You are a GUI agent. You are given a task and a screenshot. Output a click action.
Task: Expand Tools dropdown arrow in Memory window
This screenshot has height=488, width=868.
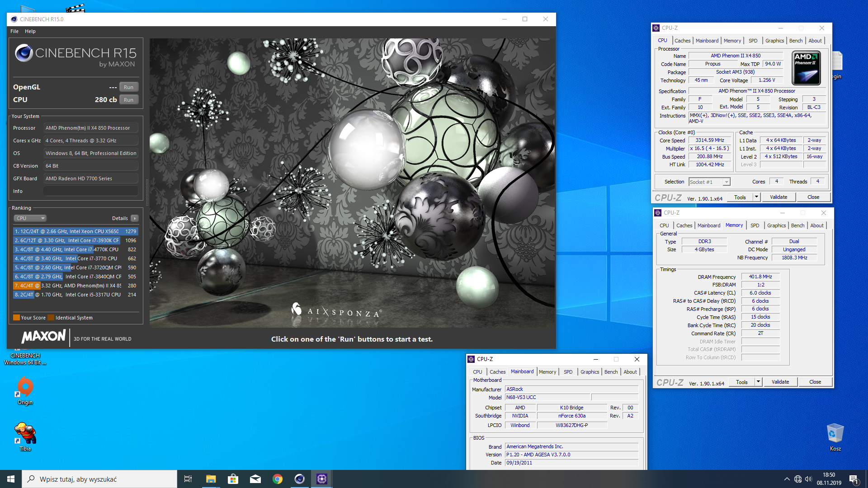[758, 382]
